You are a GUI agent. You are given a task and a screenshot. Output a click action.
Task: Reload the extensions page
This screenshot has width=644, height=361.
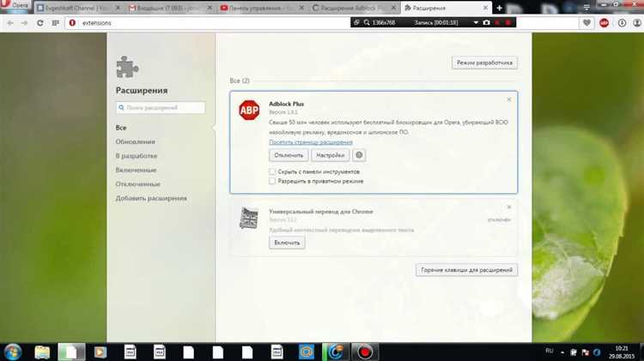[39, 23]
